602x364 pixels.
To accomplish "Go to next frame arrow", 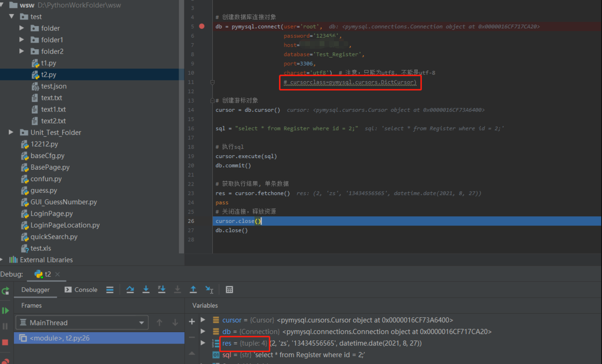I will tap(175, 322).
